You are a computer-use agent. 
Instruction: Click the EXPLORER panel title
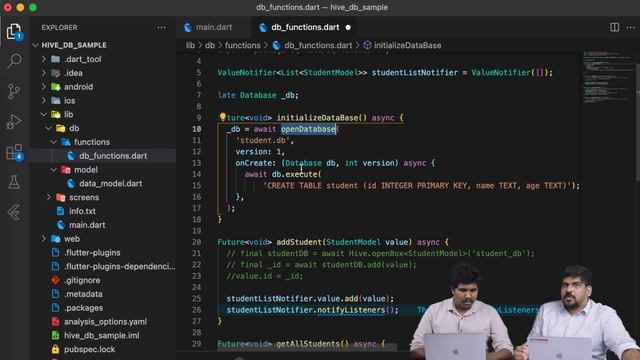(x=59, y=28)
